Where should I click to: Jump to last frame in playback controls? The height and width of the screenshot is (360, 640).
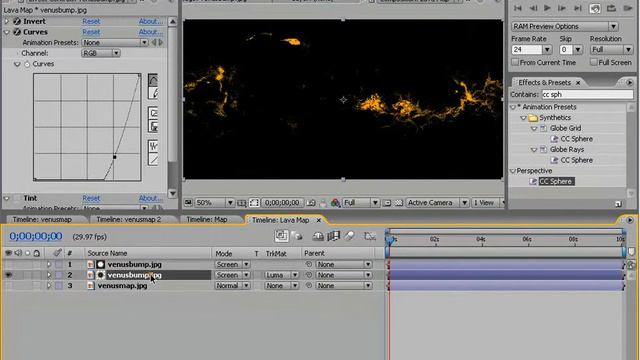tap(578, 8)
